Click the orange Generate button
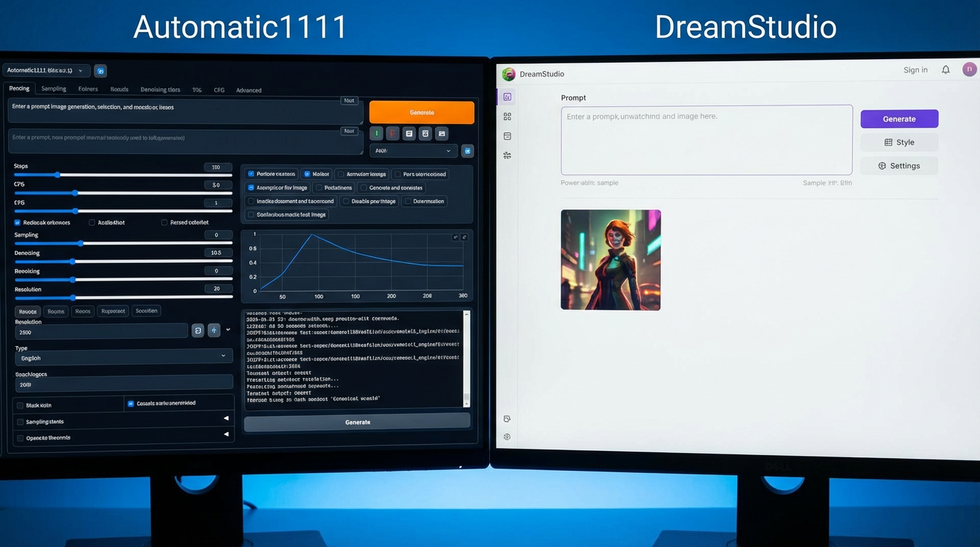 [422, 113]
